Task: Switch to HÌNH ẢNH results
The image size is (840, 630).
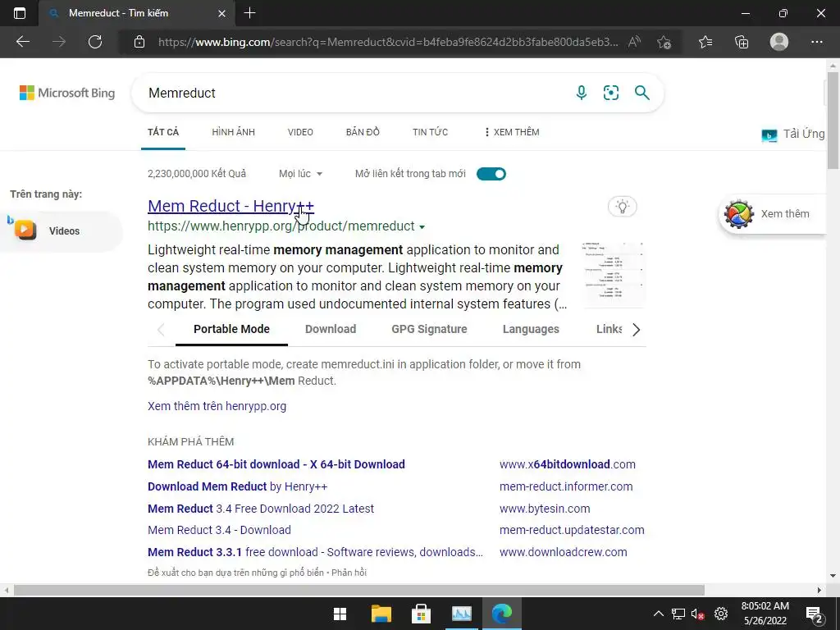Action: click(x=234, y=132)
